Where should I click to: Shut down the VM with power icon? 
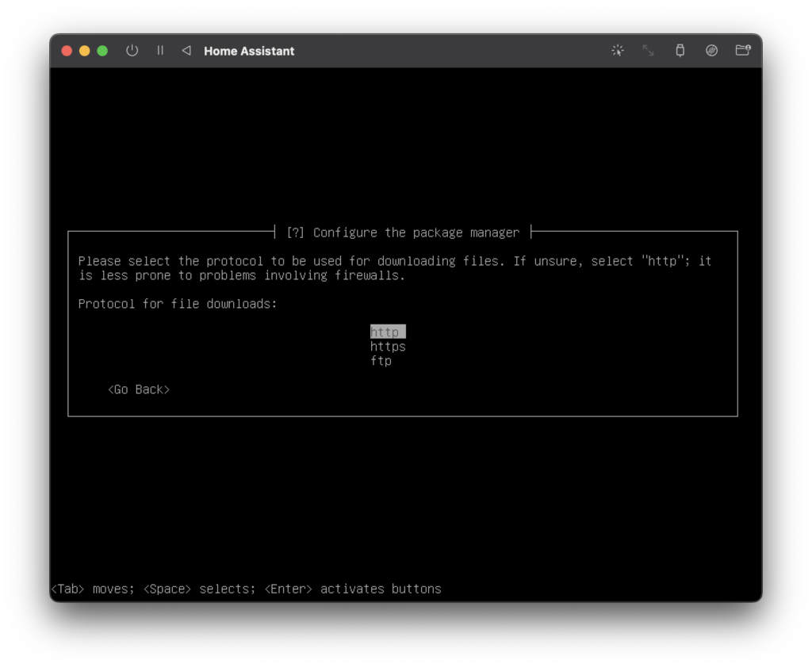click(x=132, y=50)
